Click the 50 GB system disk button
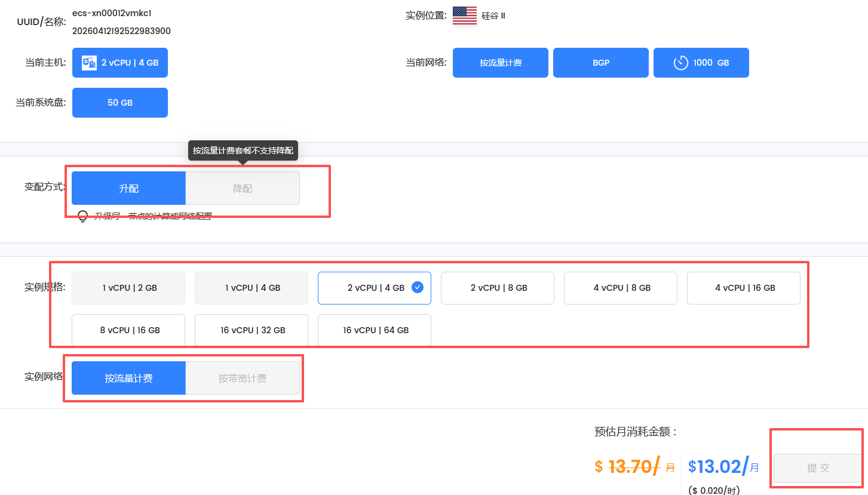 click(x=119, y=102)
